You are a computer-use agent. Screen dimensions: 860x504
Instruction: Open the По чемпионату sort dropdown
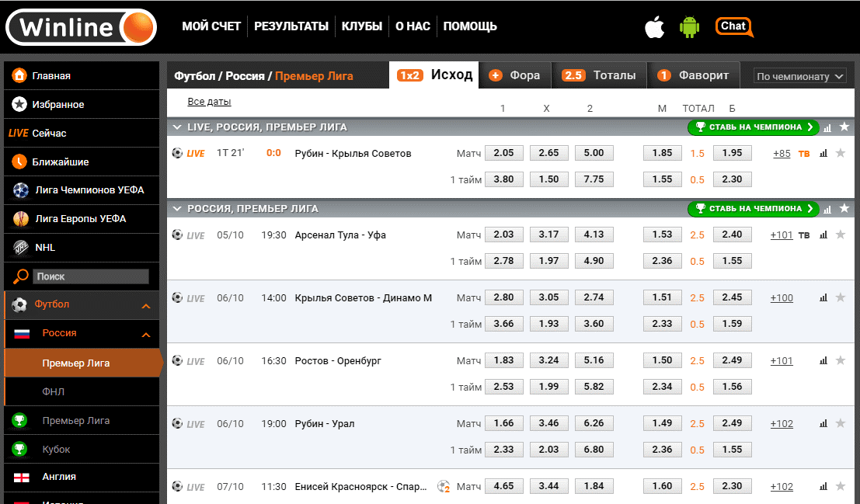click(799, 76)
